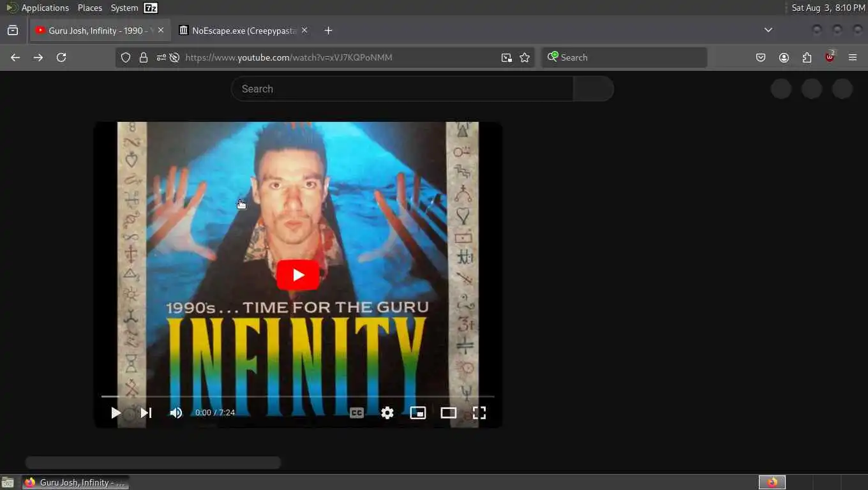This screenshot has height=490, width=868.
Task: Bookmark this page with star icon
Action: point(525,57)
